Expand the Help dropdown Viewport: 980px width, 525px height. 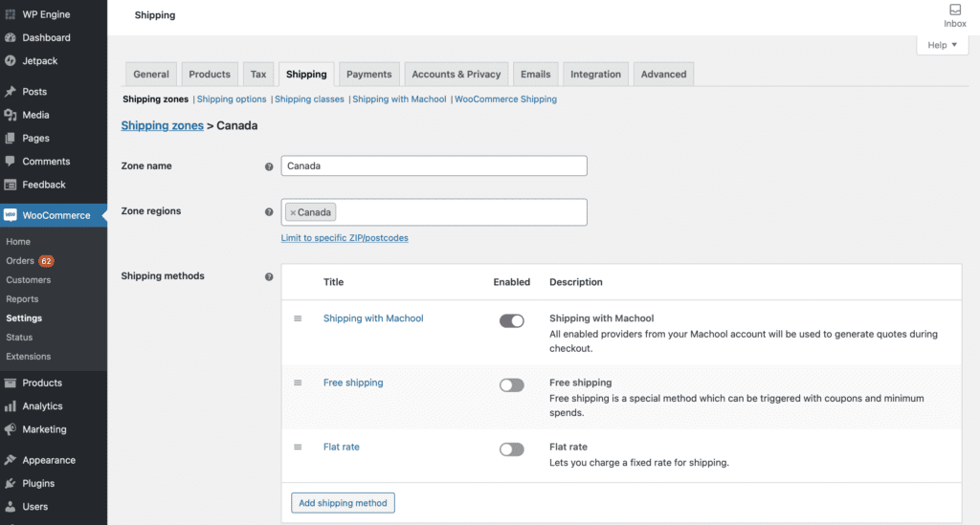(x=942, y=45)
